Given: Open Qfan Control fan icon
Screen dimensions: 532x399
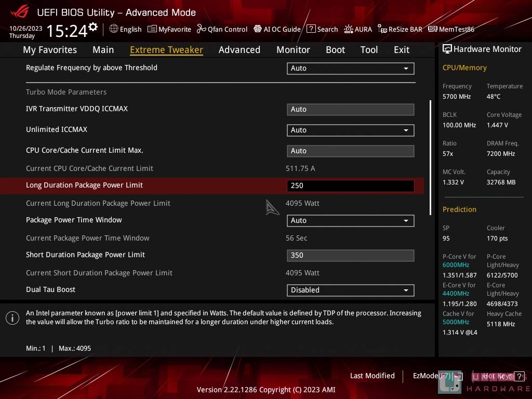Looking at the screenshot, I should pyautogui.click(x=202, y=29).
